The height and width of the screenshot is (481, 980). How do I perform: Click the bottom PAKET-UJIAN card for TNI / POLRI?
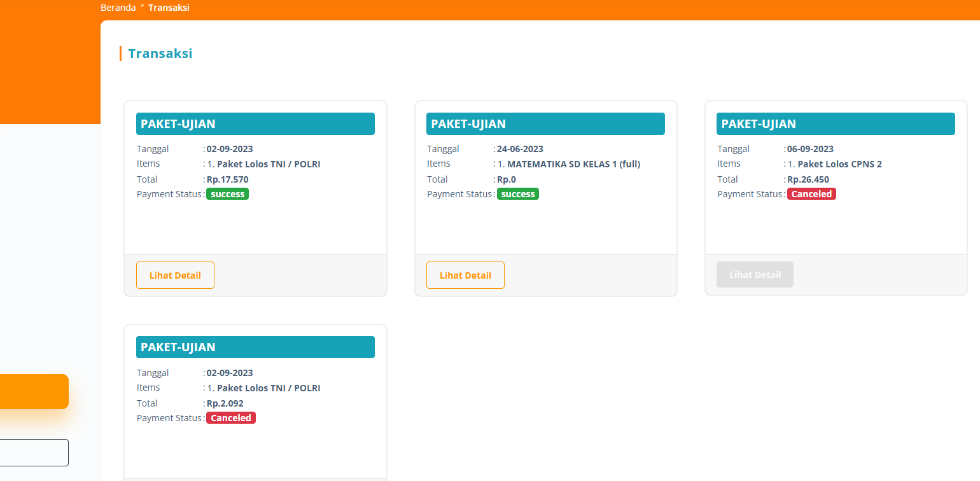click(x=255, y=401)
